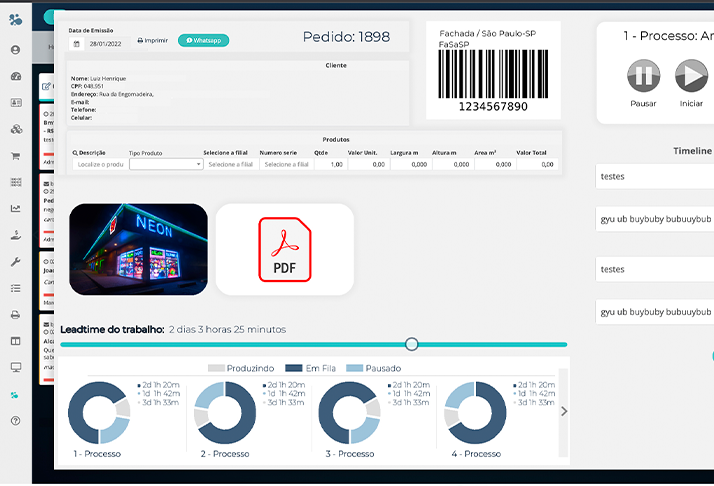This screenshot has height=486, width=714.
Task: Open the dashboard gauge sidebar icon
Action: click(x=15, y=76)
